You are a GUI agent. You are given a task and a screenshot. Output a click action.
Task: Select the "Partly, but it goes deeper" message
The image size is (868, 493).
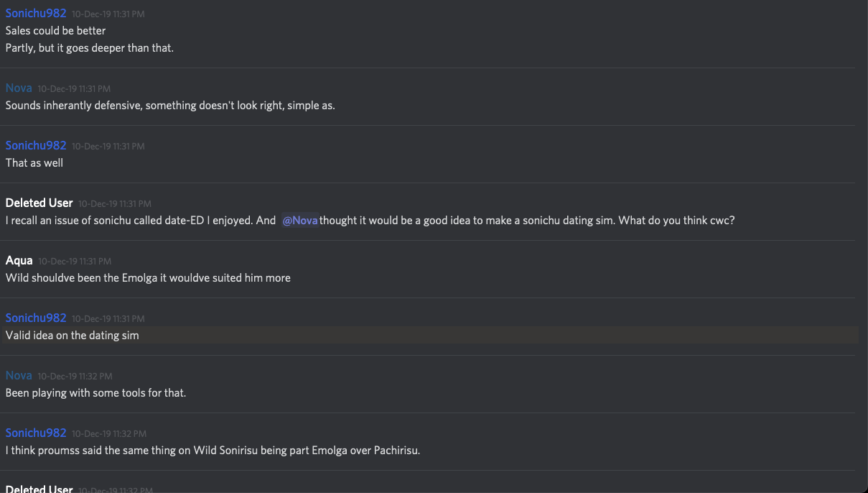click(x=90, y=48)
